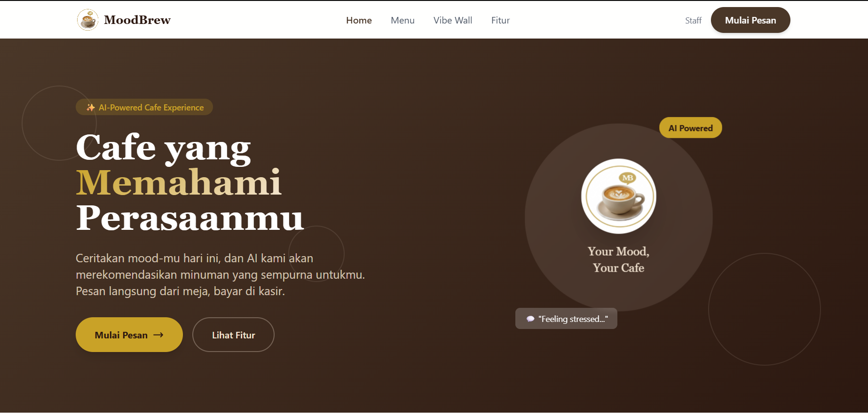Click the Mulai Pesan button in header
The image size is (868, 415).
(750, 20)
